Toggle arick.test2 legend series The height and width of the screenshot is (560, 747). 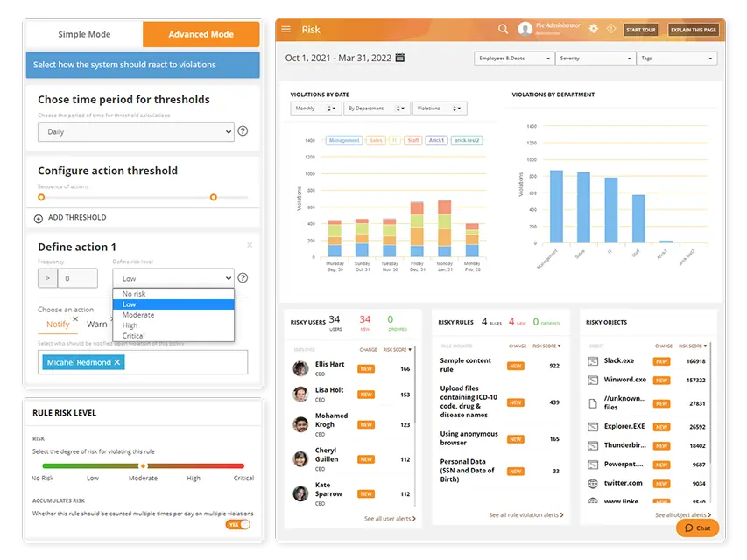(467, 140)
